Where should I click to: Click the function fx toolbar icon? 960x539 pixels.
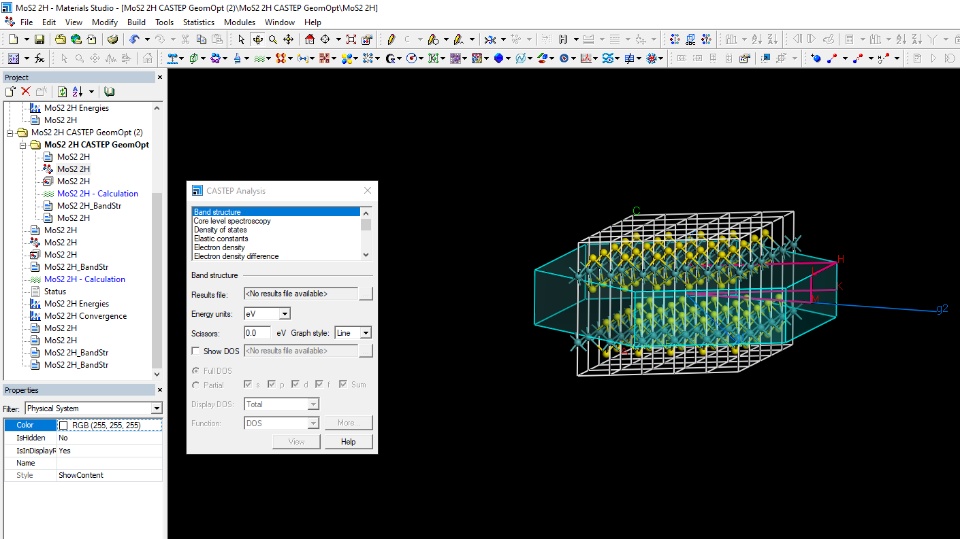pyautogui.click(x=39, y=58)
